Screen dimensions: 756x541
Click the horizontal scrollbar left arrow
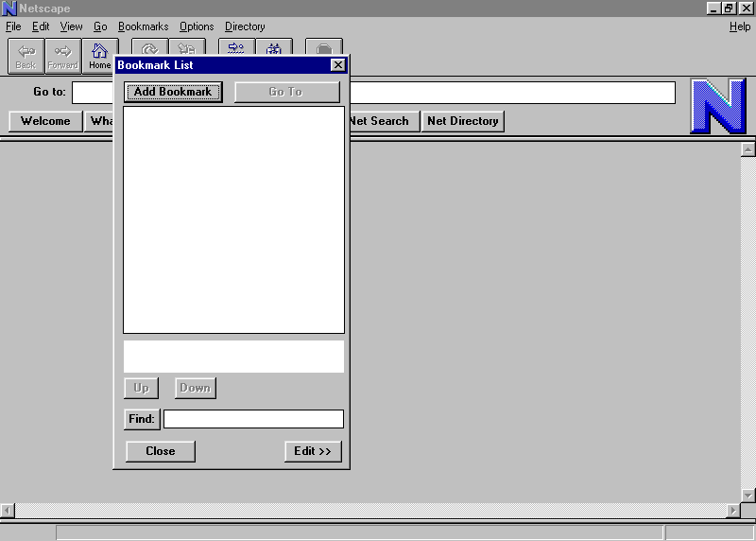[x=8, y=510]
